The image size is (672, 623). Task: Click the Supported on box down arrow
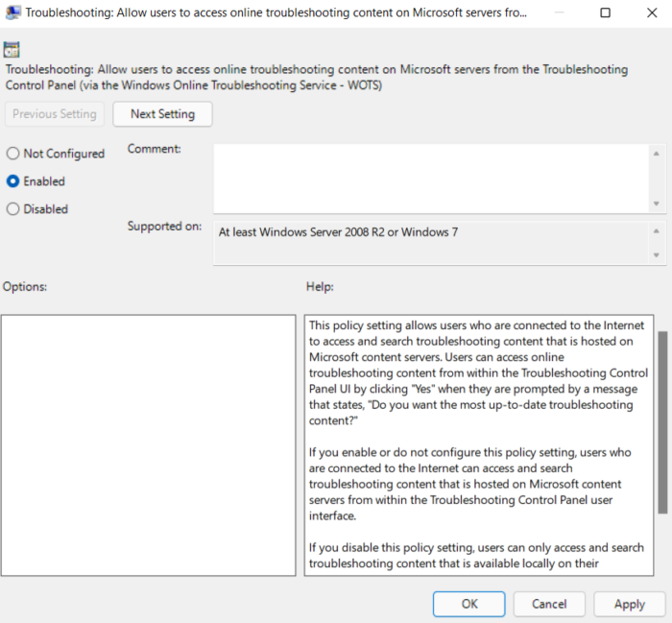pos(657,254)
